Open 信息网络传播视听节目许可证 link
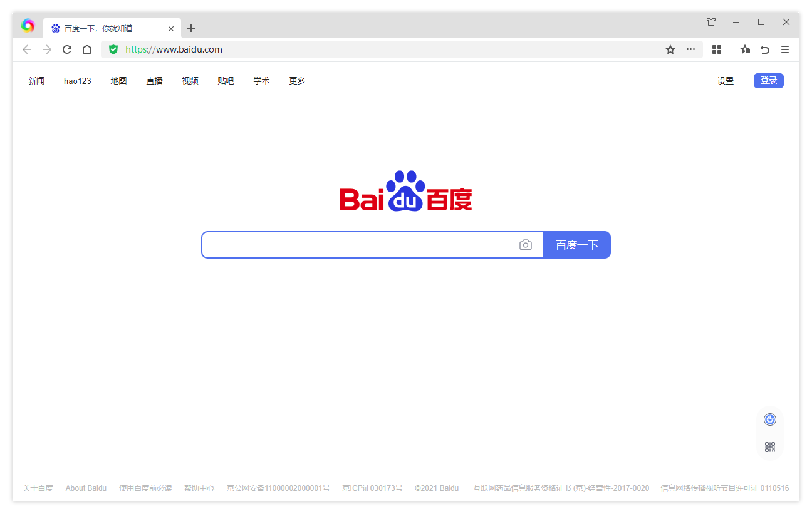Viewport: 812px width, 514px height. click(725, 488)
